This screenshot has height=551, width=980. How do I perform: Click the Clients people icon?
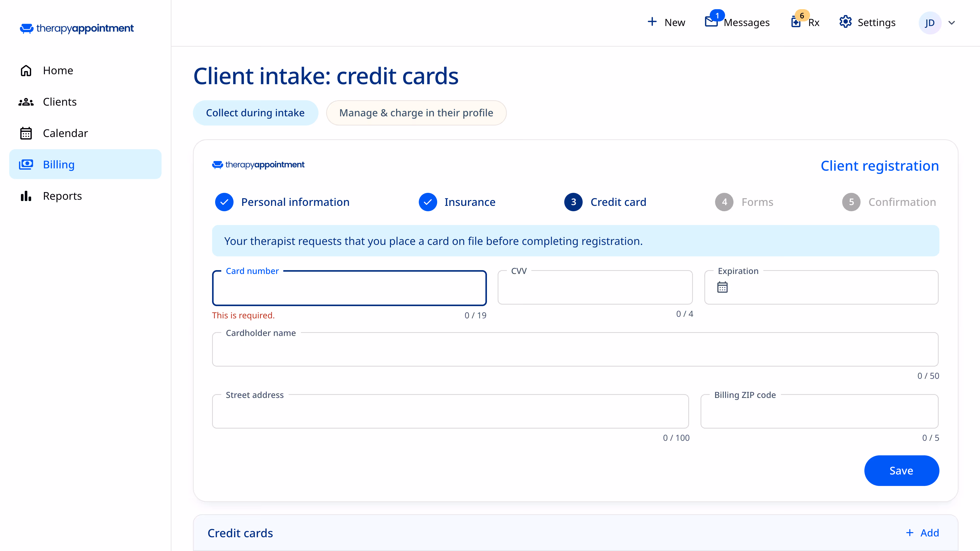[x=26, y=102]
